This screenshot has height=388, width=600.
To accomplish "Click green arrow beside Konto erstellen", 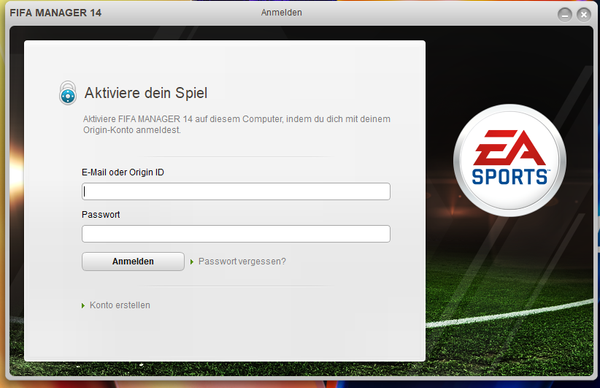I will (83, 305).
